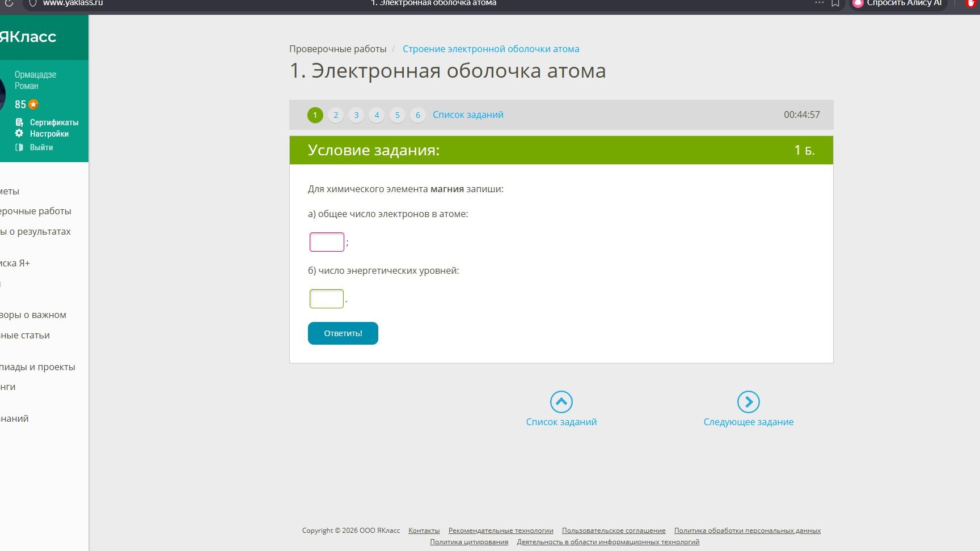Open Строение электронной оболочки атома breadcrumb link
The height and width of the screenshot is (551, 980).
pyautogui.click(x=491, y=49)
